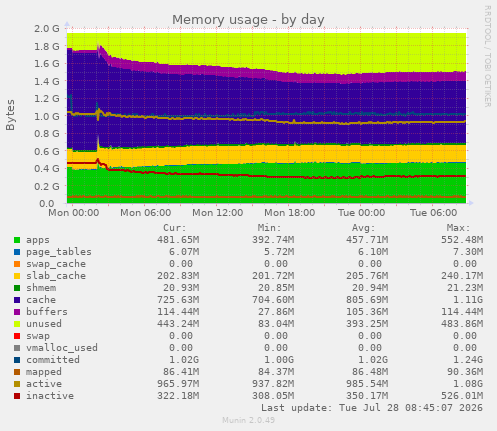Click unused minimum value 83.04M

[276, 324]
